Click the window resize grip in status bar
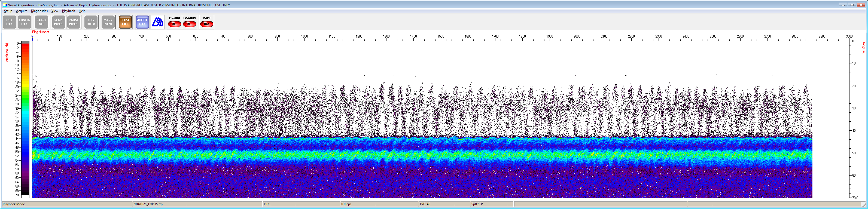868x209 pixels. click(864, 204)
